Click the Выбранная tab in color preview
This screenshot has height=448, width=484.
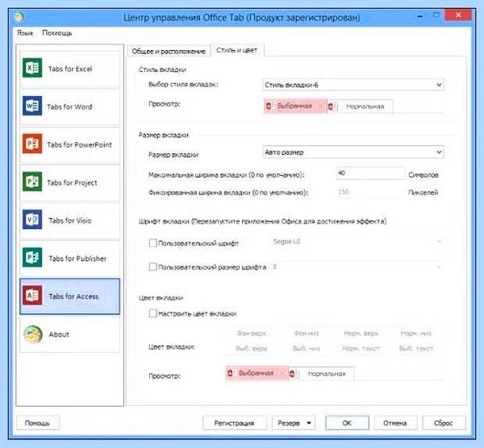pyautogui.click(x=257, y=373)
